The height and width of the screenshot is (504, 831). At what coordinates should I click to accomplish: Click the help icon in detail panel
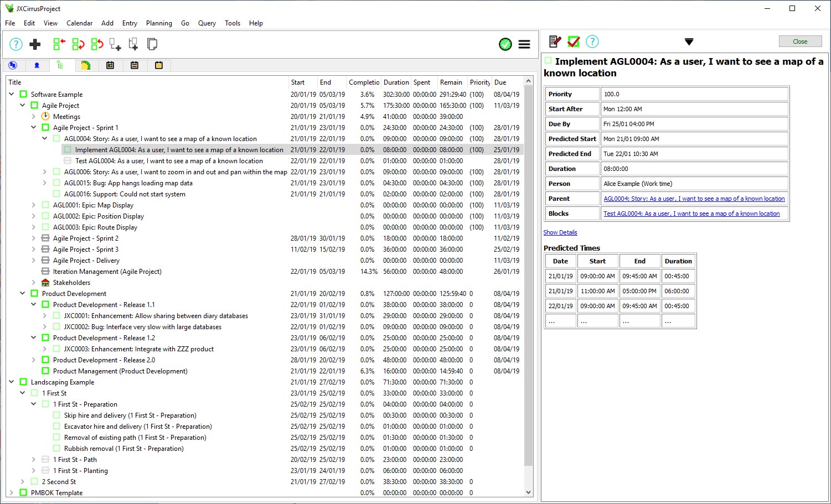click(x=592, y=41)
